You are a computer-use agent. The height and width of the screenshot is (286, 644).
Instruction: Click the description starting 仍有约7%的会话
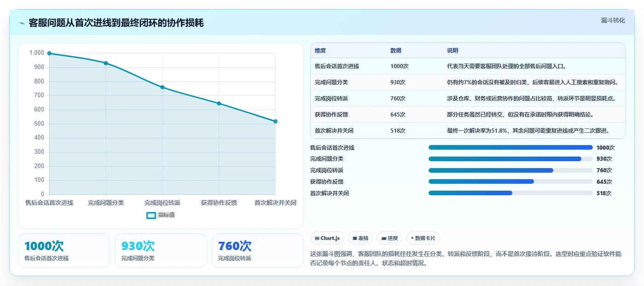point(533,82)
